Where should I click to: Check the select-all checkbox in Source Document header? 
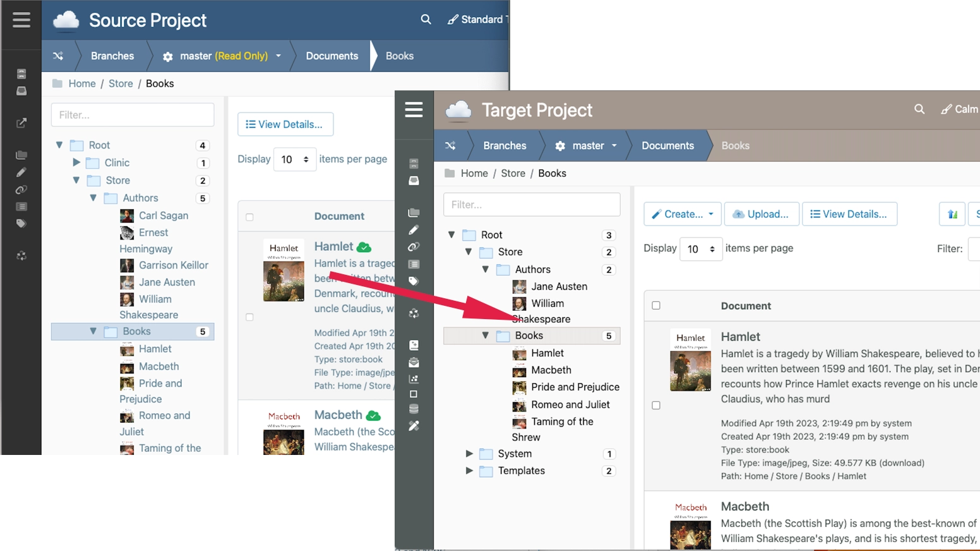[x=249, y=217]
